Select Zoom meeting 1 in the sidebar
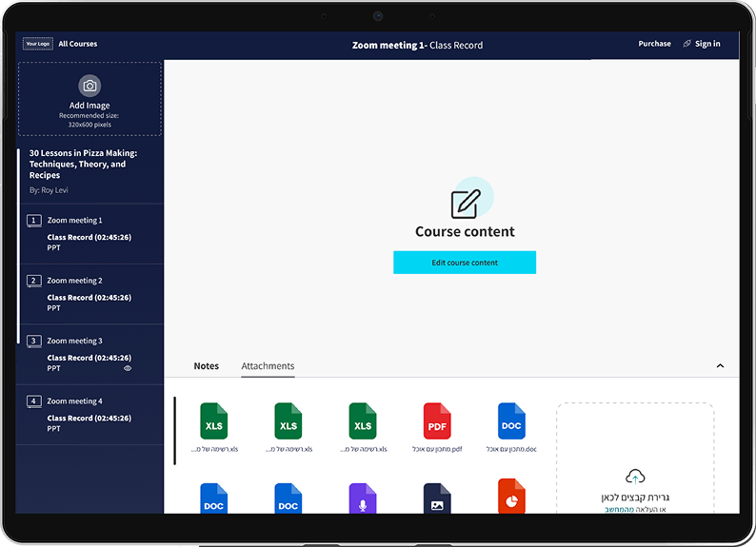 point(74,221)
